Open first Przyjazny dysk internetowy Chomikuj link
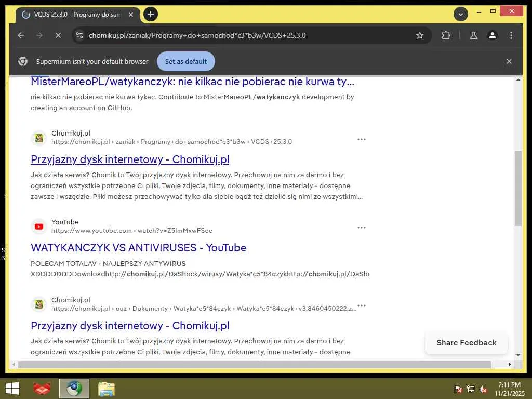 pyautogui.click(x=130, y=159)
